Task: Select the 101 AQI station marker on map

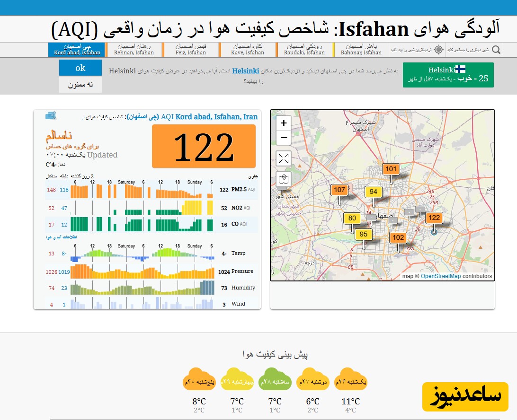Action: click(391, 169)
